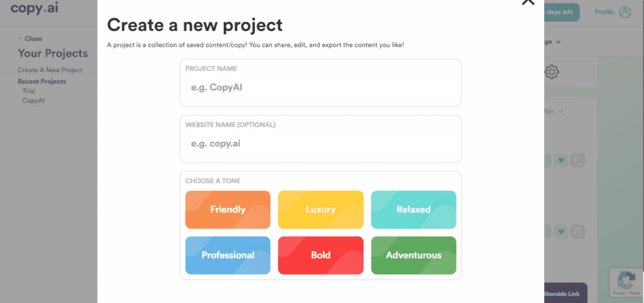644x303 pixels.
Task: Choose the Luxury tone option
Action: (321, 210)
